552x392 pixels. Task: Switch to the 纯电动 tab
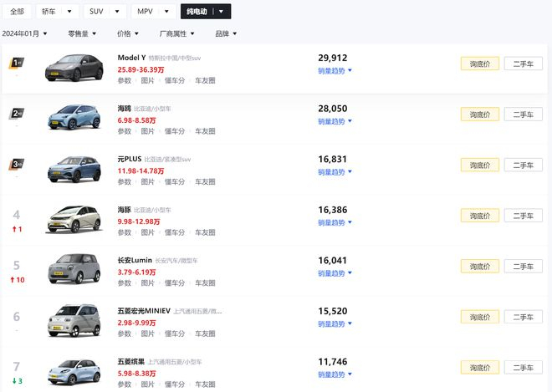pos(206,12)
